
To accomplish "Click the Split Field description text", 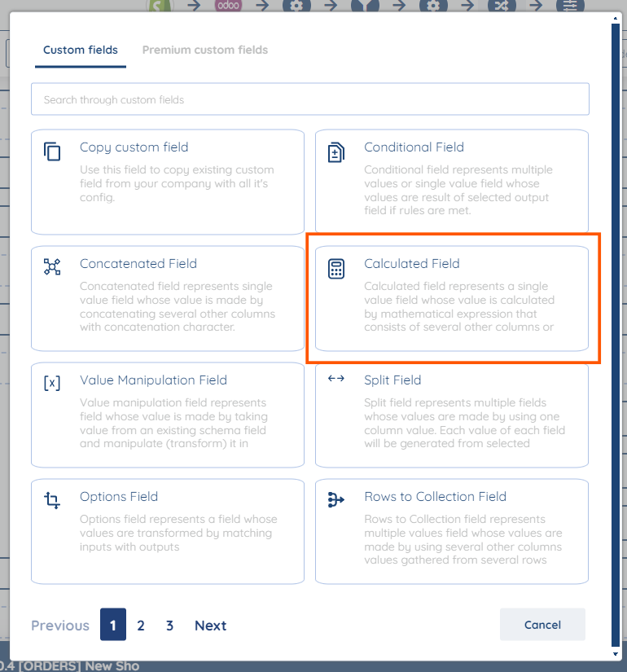I will pos(465,423).
